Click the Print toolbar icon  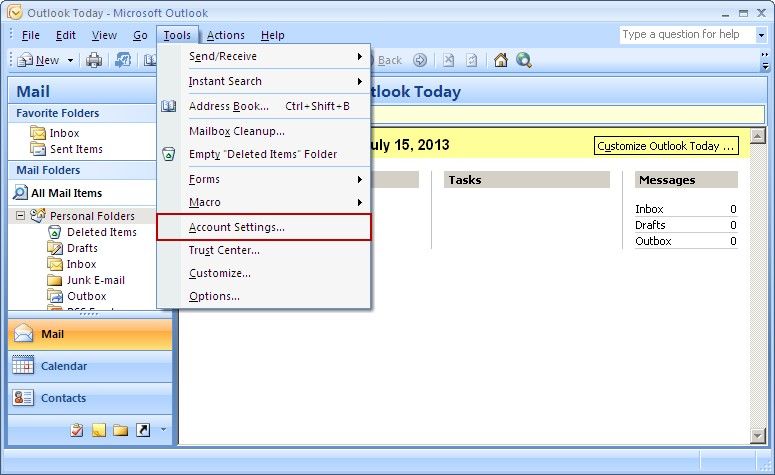93,60
